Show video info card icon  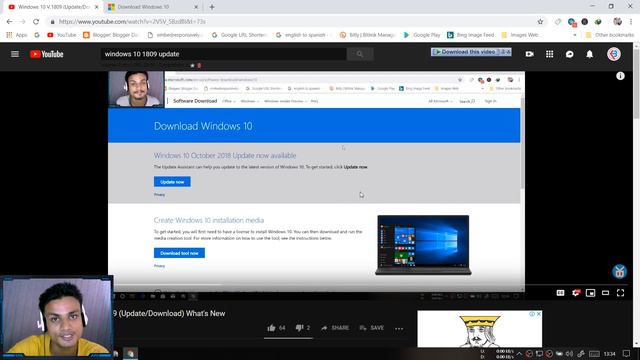click(620, 76)
